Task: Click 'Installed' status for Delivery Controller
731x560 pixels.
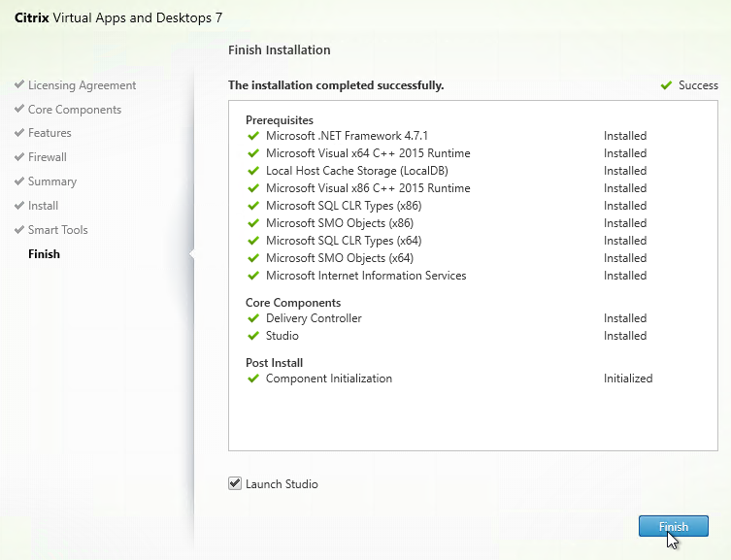Action: coord(625,318)
